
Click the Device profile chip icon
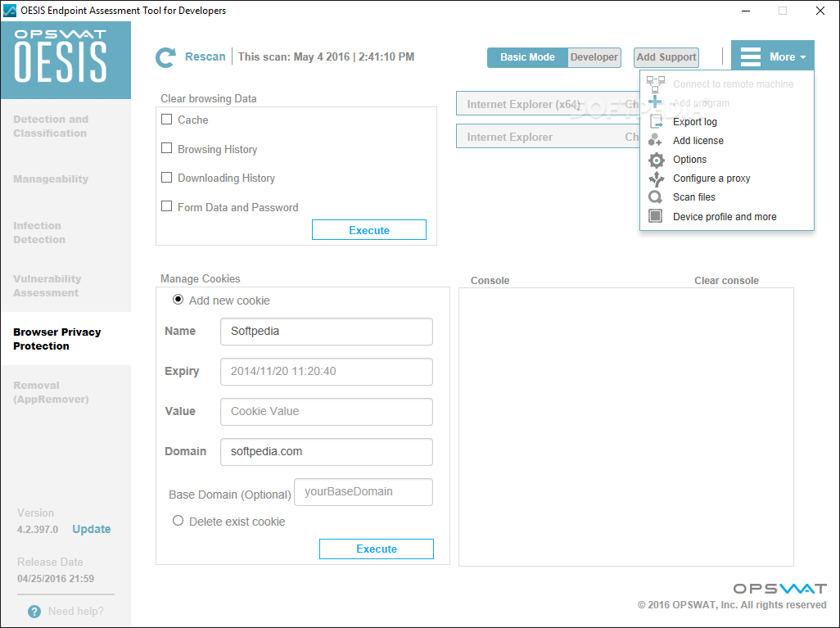[655, 216]
